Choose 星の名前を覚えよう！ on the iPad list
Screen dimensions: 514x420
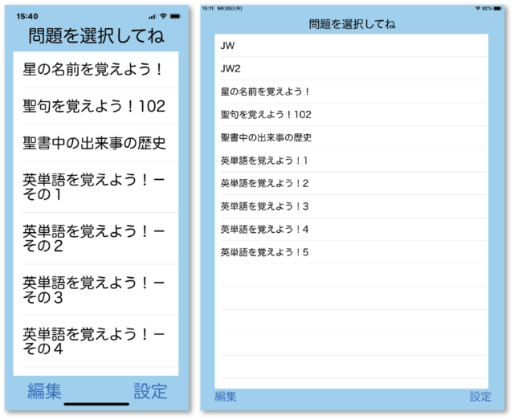click(x=352, y=92)
